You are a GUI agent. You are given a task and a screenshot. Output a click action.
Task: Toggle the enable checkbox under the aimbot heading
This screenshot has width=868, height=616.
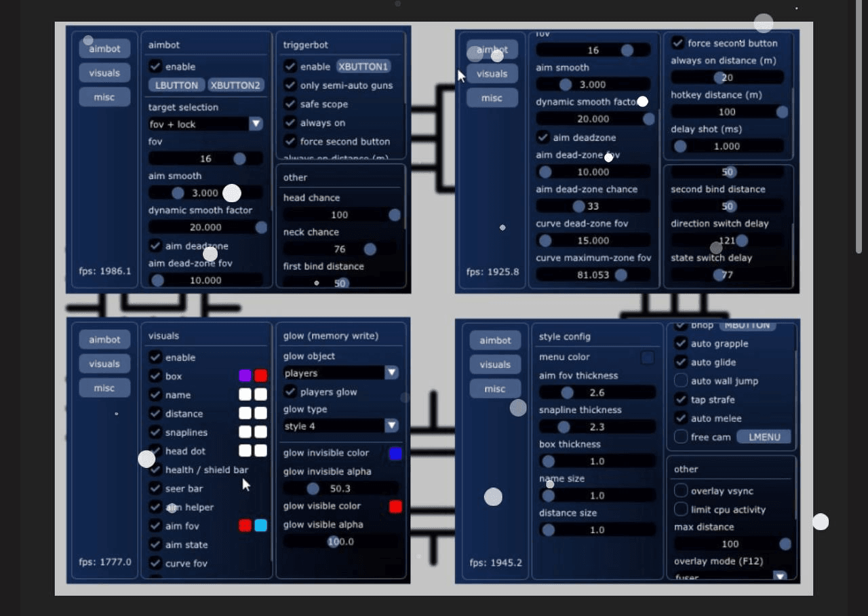tap(155, 66)
